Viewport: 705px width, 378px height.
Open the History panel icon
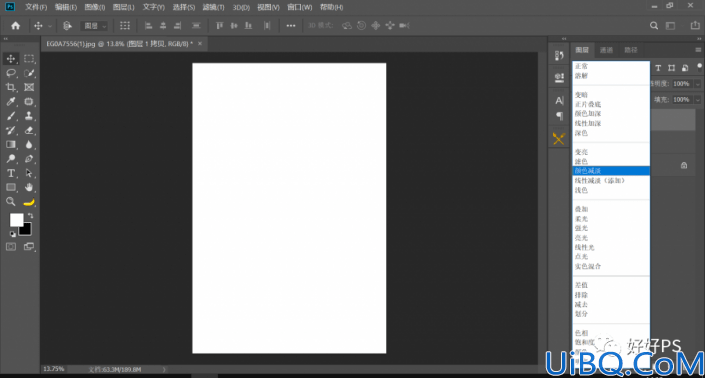[x=559, y=56]
